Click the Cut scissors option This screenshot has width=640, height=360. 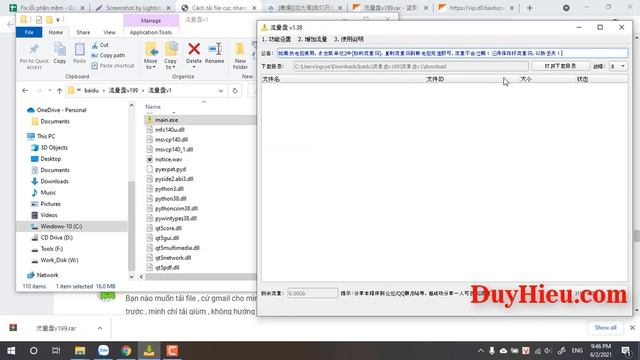(x=100, y=45)
